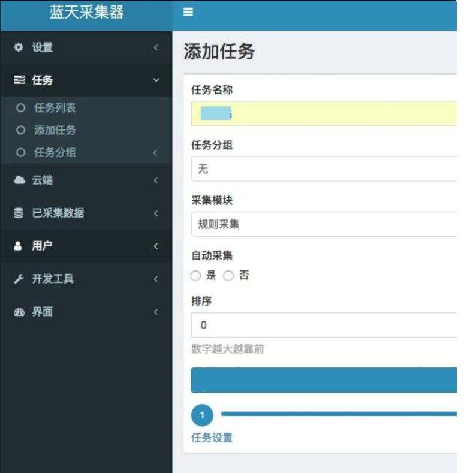Select 添加任务 in the sidebar

[x=55, y=130]
